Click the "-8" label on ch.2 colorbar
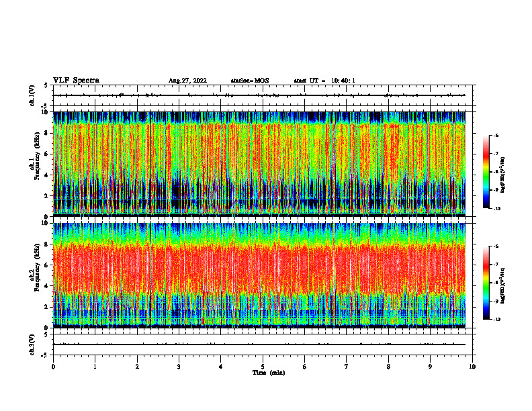This screenshot has height=411, width=532. point(496,283)
